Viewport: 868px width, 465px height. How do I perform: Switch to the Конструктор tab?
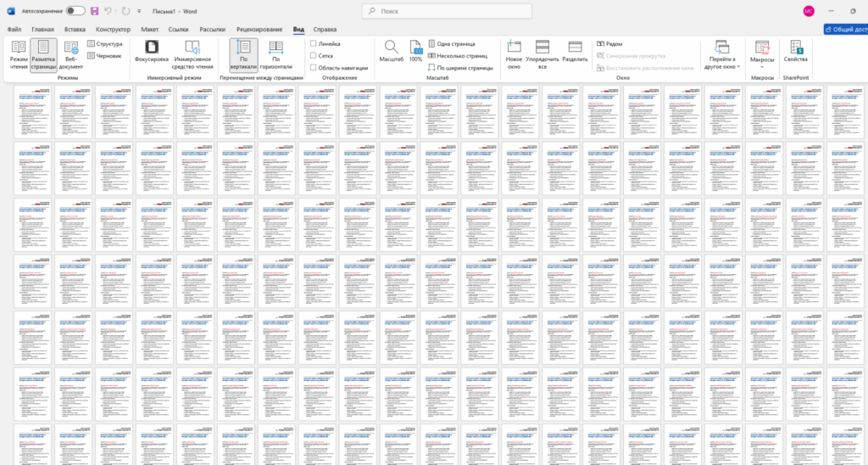tap(113, 30)
